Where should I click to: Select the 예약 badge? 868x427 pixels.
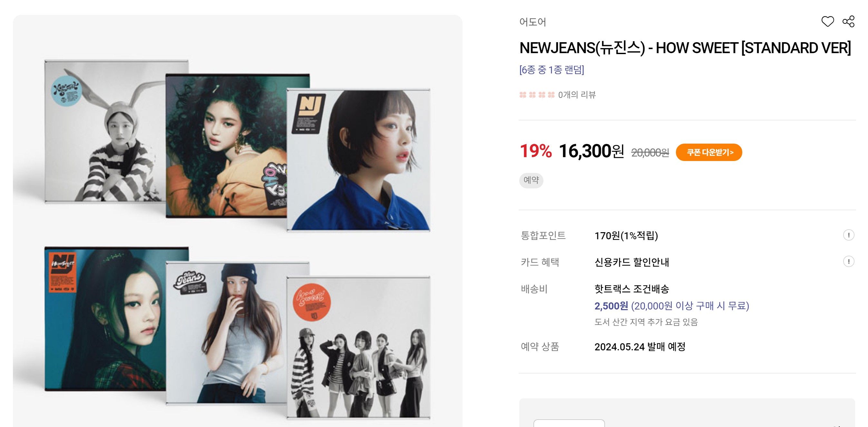coord(531,180)
